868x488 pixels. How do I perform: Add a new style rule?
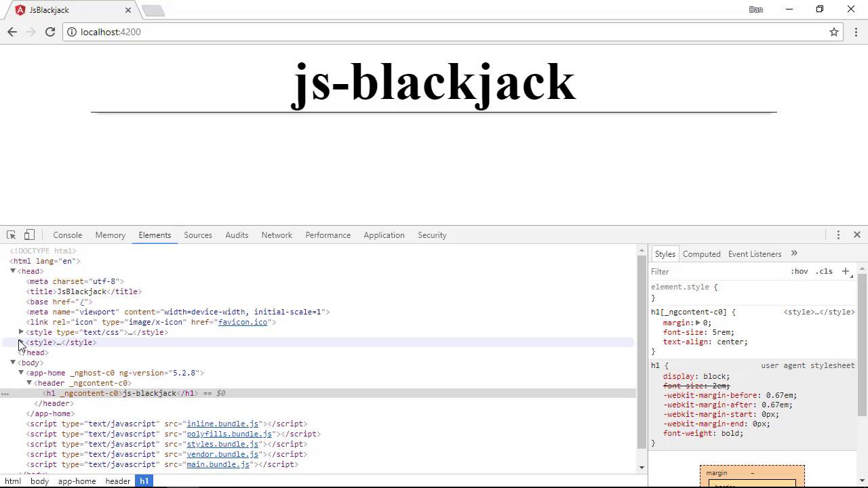846,271
